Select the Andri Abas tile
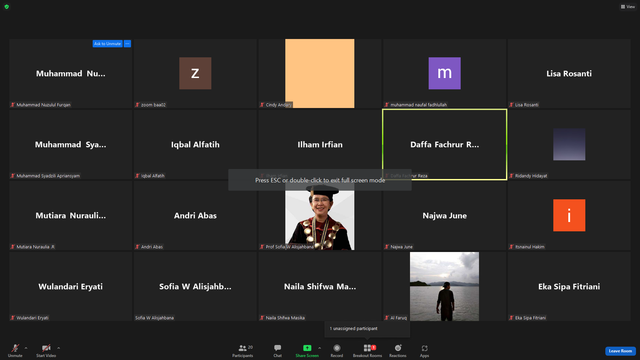This screenshot has width=640, height=360. pyautogui.click(x=195, y=216)
